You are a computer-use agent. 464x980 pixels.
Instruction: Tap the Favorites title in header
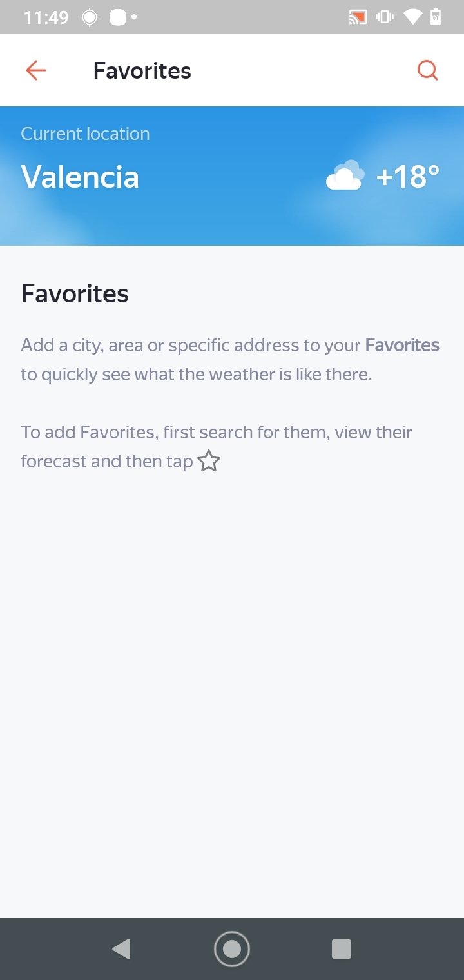(x=142, y=70)
